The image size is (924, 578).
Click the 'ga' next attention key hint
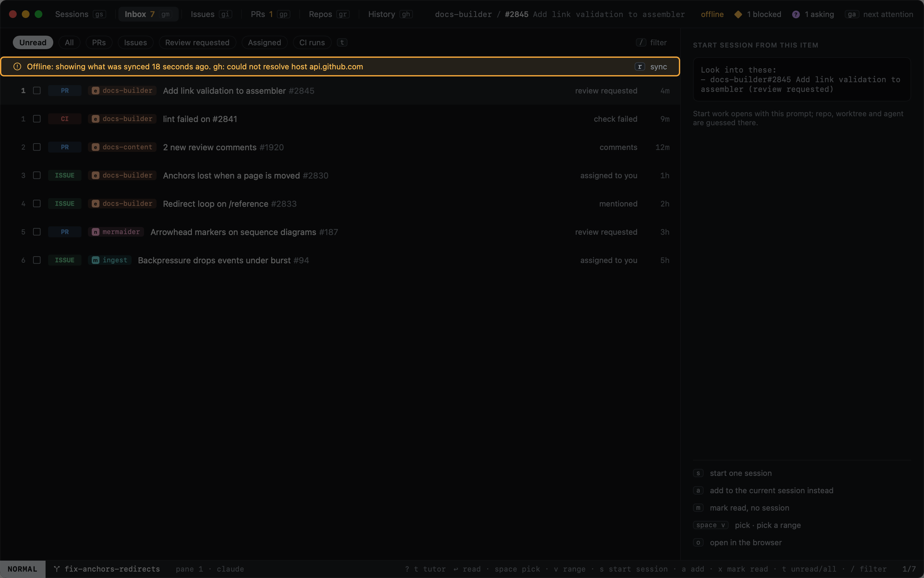click(852, 14)
